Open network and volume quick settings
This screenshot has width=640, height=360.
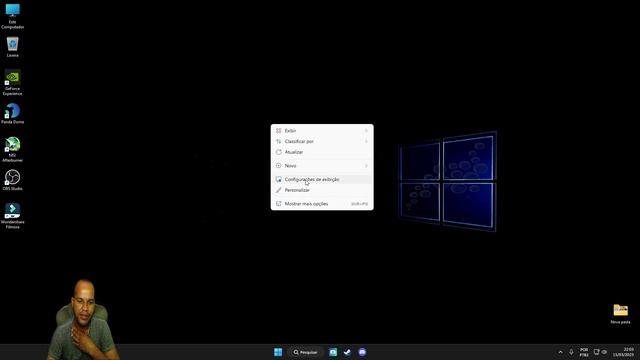coord(600,352)
